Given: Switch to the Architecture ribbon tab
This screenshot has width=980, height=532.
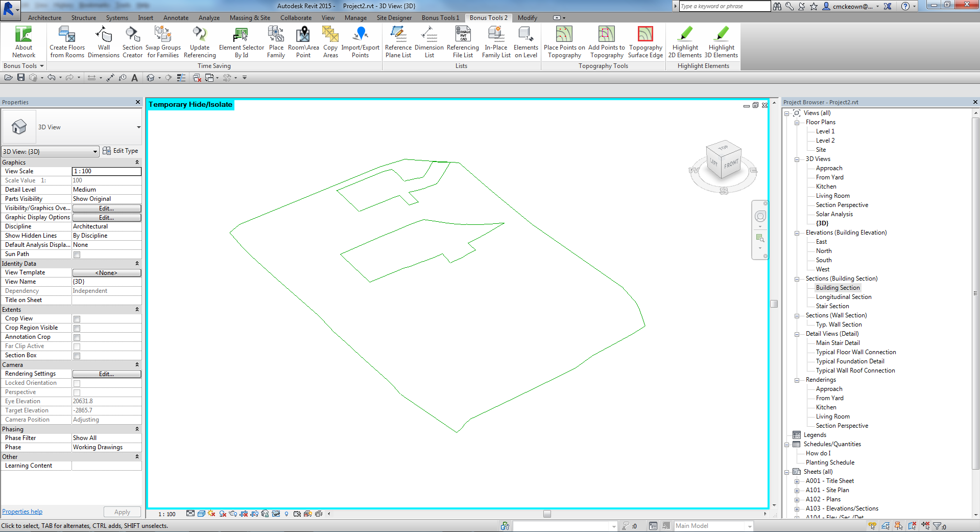Looking at the screenshot, I should [44, 18].
